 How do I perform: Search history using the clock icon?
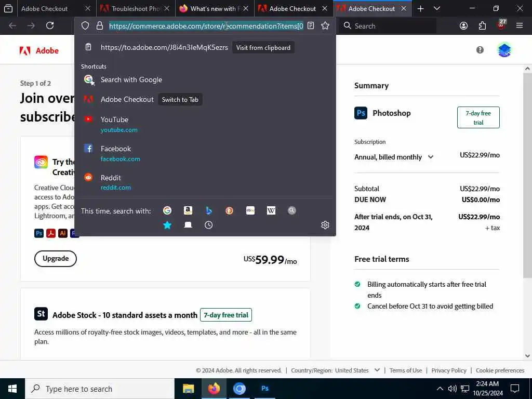pos(209,225)
